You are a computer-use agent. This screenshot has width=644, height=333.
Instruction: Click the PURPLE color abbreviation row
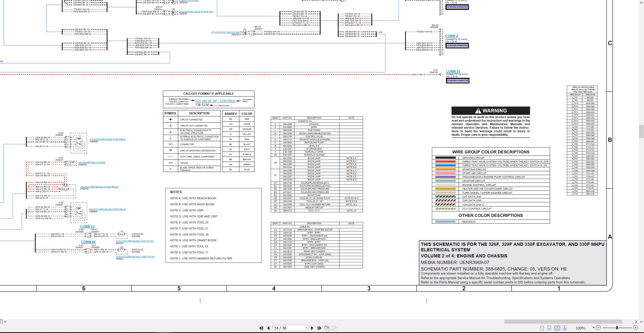[238, 154]
